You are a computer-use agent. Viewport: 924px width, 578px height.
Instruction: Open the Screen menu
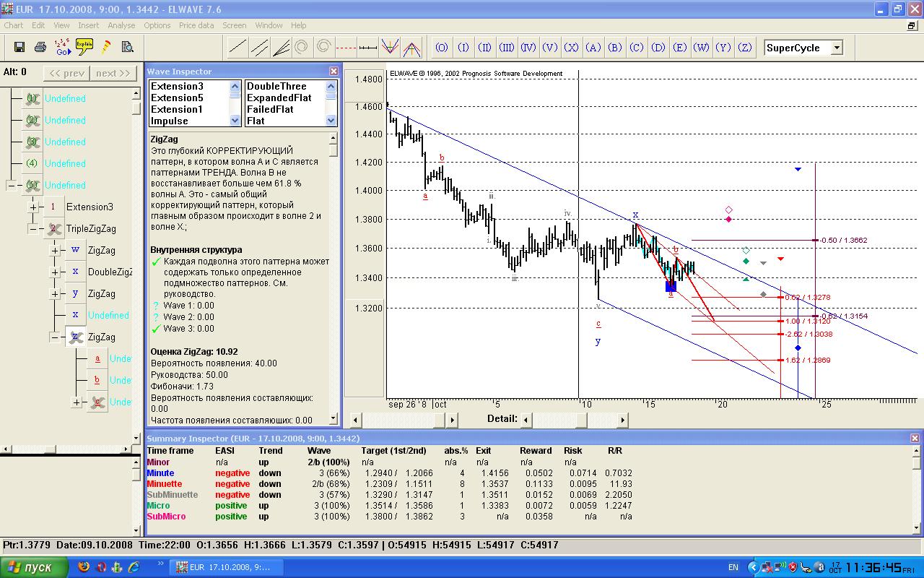[235, 25]
